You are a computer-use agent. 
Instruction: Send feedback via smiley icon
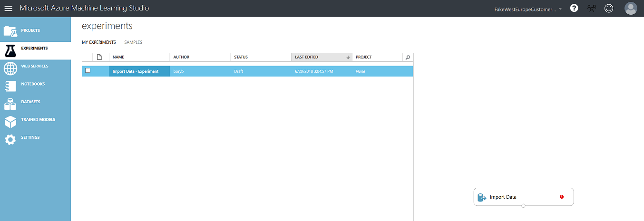coord(608,9)
